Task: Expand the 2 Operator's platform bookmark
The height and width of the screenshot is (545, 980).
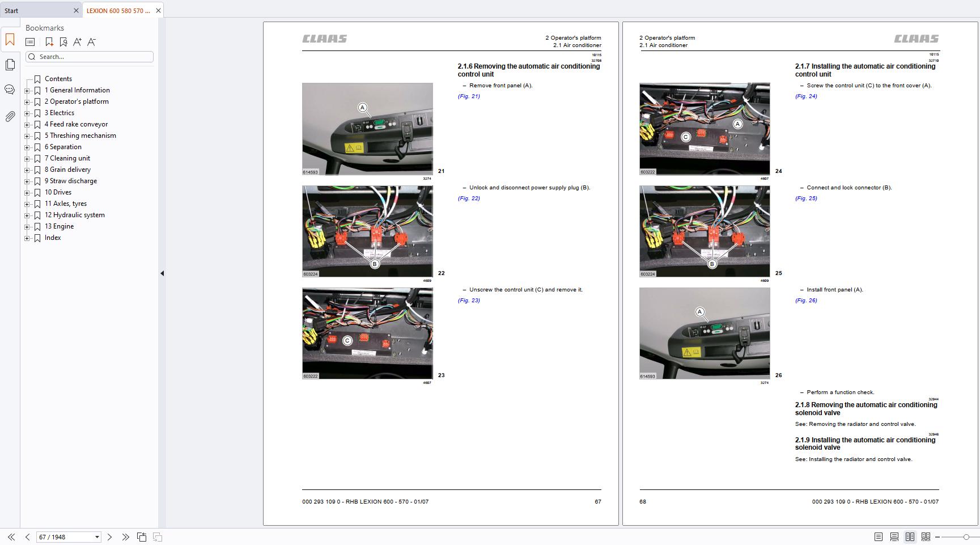Action: 27,102
